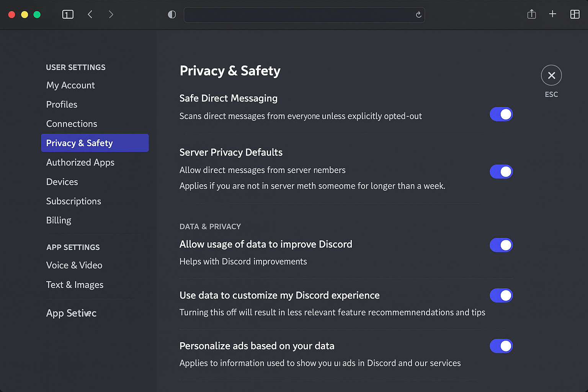Open a new browser tab

pyautogui.click(x=553, y=14)
